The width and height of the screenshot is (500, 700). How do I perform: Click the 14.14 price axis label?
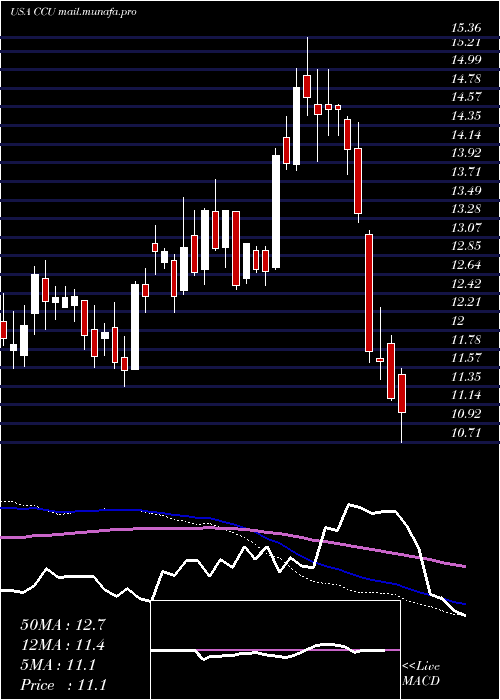coord(466,135)
